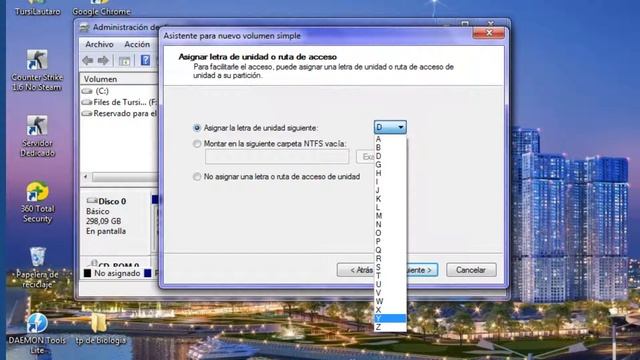This screenshot has width=640, height=360.
Task: Click the Atrás button
Action: [356, 270]
